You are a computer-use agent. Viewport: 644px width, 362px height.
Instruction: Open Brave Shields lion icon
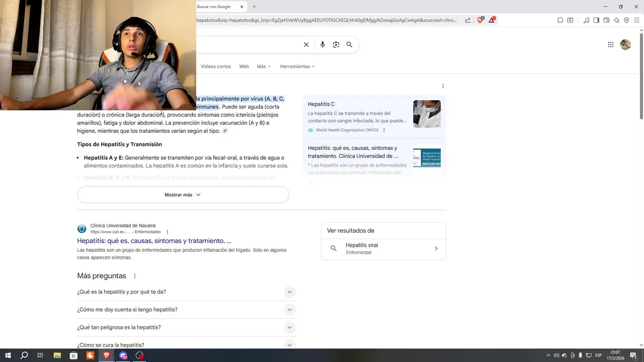click(480, 20)
